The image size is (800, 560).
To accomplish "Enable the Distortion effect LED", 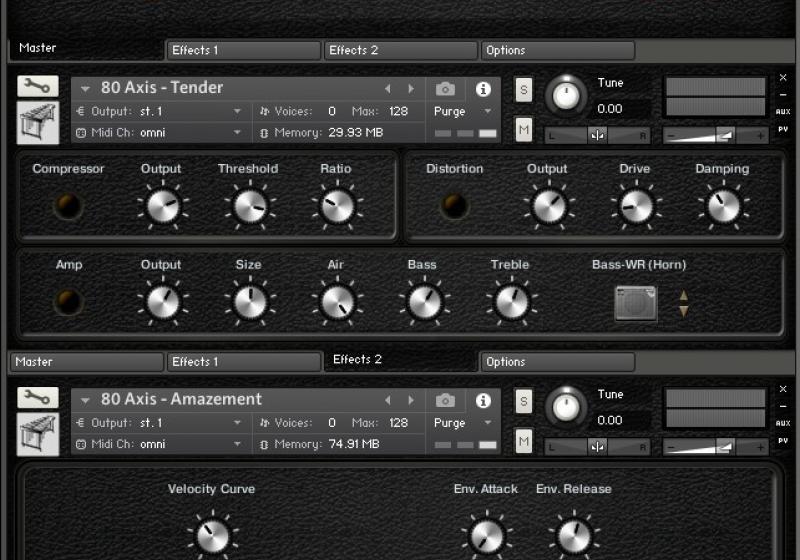I will click(455, 206).
